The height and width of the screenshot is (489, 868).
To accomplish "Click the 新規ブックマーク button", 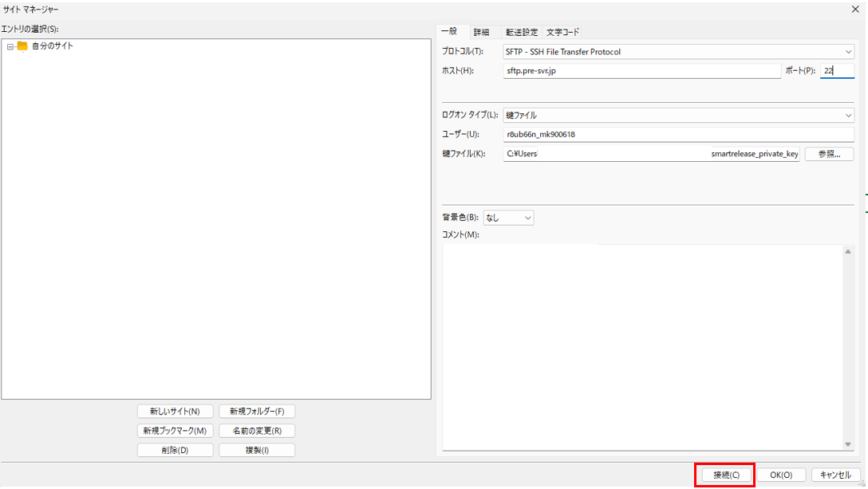I will pyautogui.click(x=175, y=431).
